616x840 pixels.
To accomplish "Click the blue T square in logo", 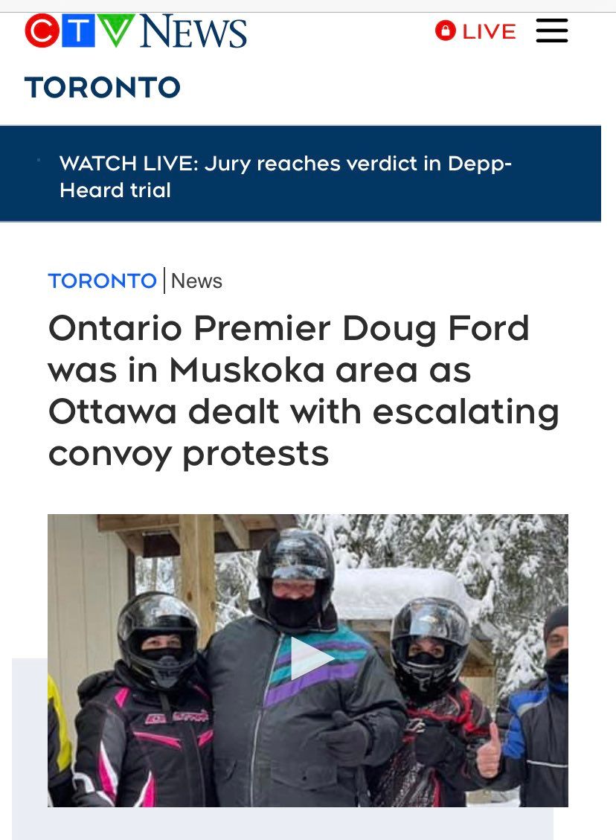I will [78, 31].
